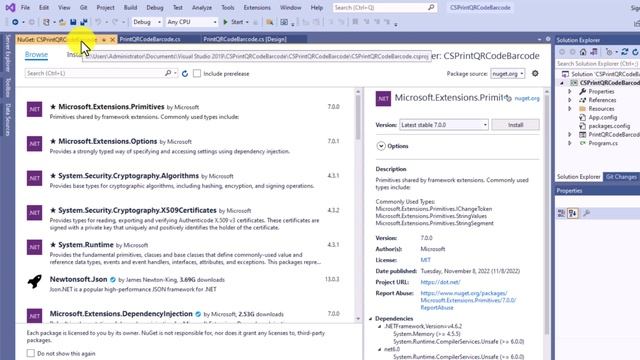Click the green Start debugging play icon
The image size is (640, 360).
[x=225, y=22]
